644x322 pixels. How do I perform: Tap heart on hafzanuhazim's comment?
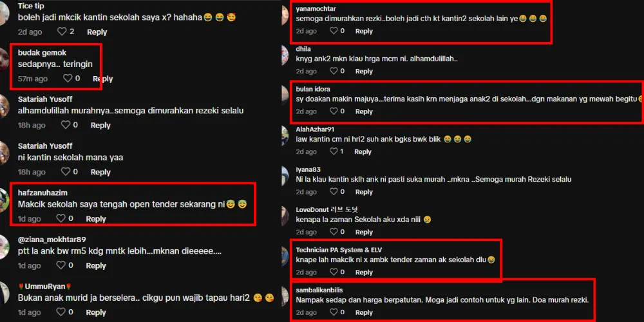pyautogui.click(x=61, y=219)
